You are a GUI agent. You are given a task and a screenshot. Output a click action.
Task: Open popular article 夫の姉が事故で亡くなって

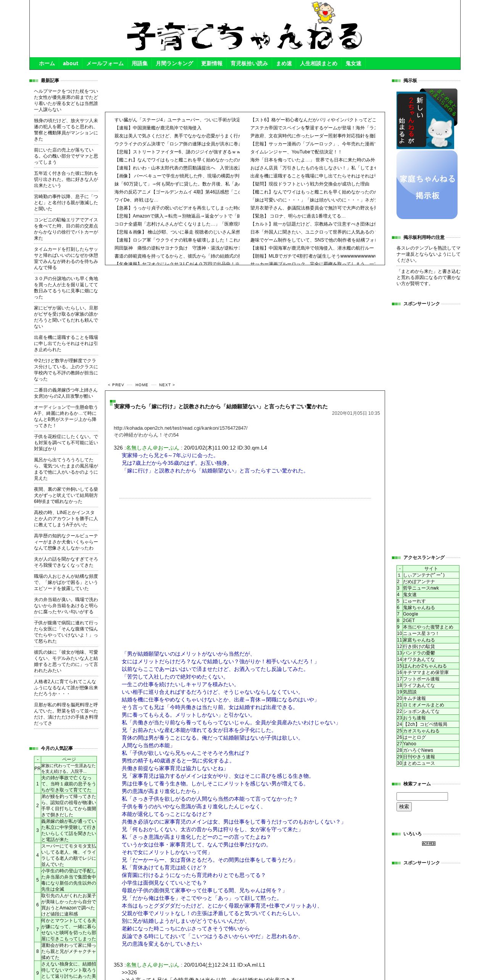click(69, 784)
